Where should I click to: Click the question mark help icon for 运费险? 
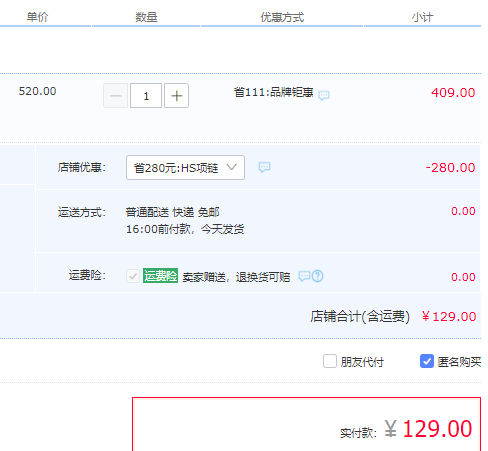(317, 276)
